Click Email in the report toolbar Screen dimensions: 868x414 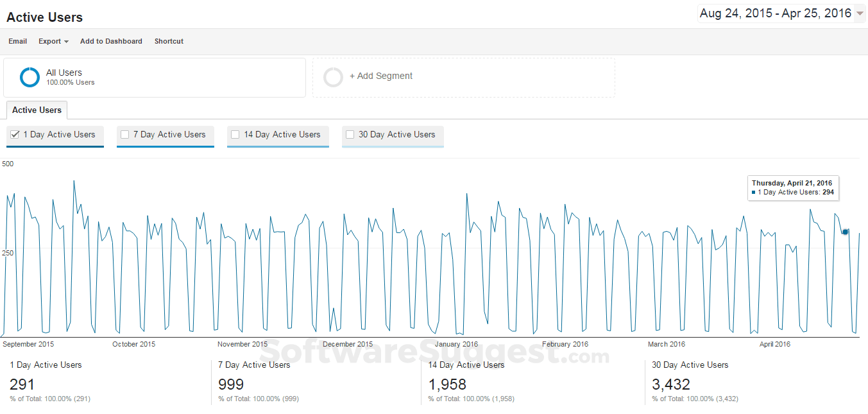pyautogui.click(x=17, y=41)
